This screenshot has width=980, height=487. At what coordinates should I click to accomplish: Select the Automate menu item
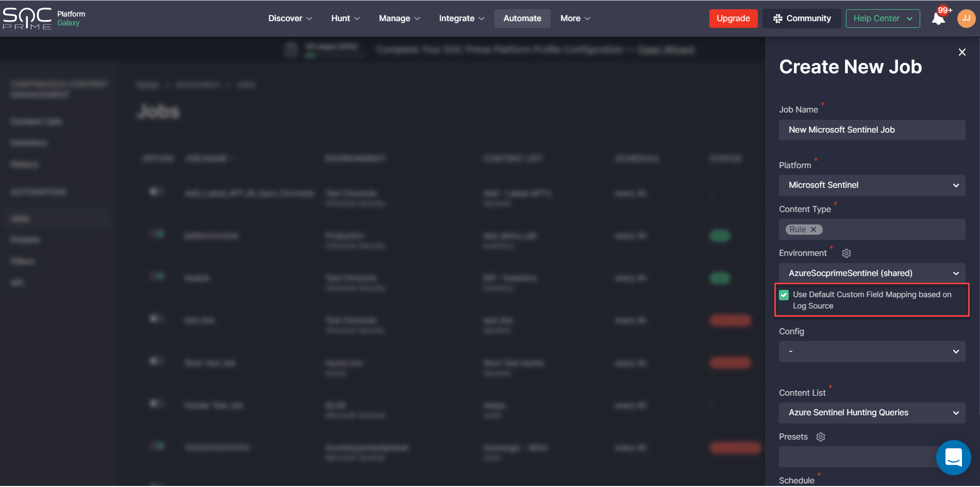tap(522, 19)
